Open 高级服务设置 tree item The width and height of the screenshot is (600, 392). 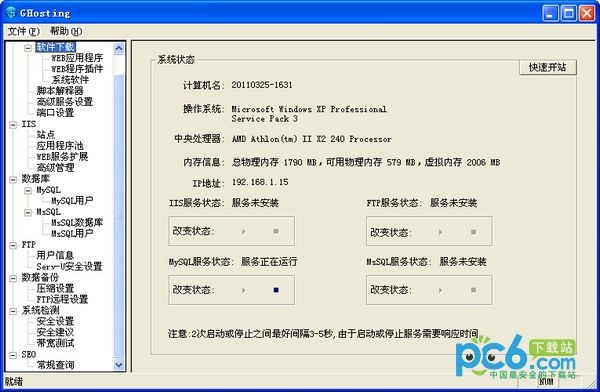(65, 102)
